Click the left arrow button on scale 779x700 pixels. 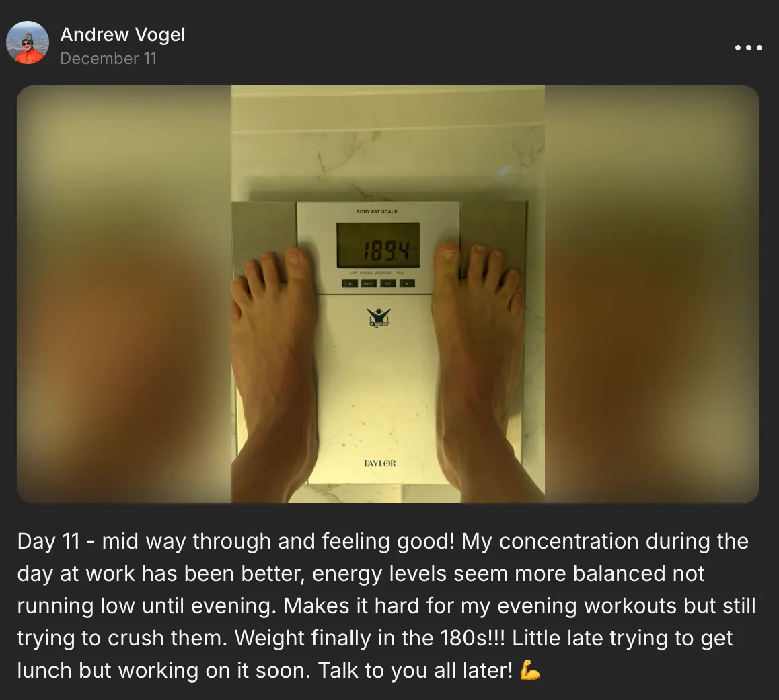(350, 283)
